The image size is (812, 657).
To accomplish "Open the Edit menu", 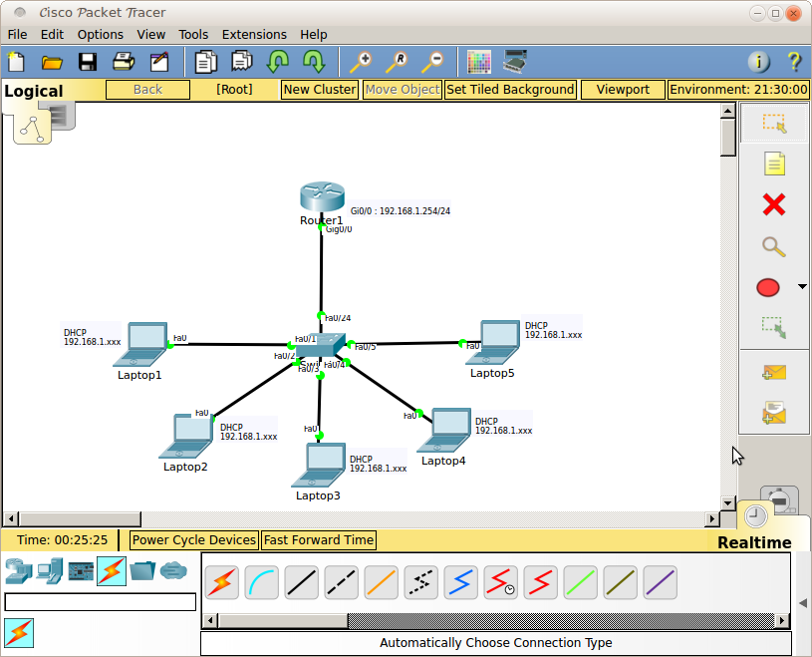I will point(52,35).
